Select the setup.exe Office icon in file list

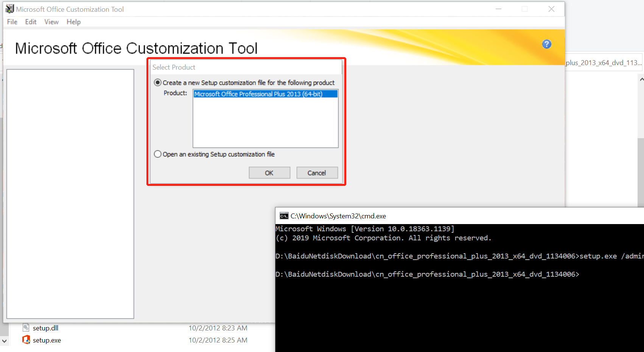[26, 340]
